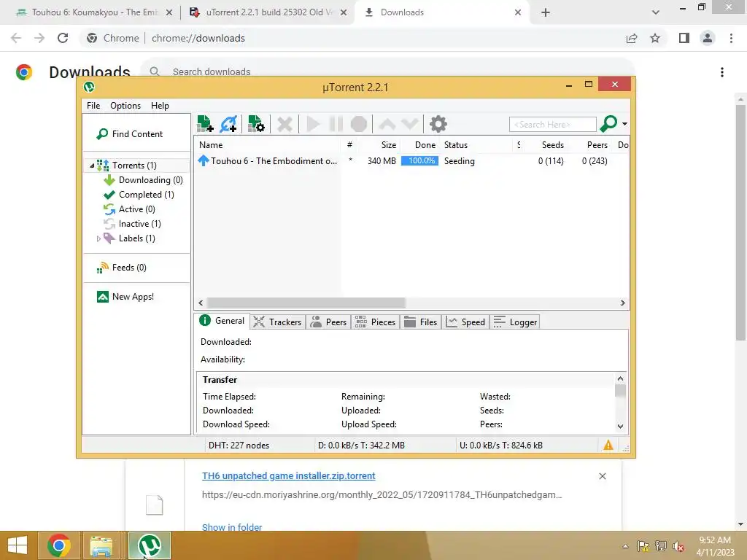The width and height of the screenshot is (747, 560).
Task: Sort torrents by the Size column
Action: click(379, 145)
